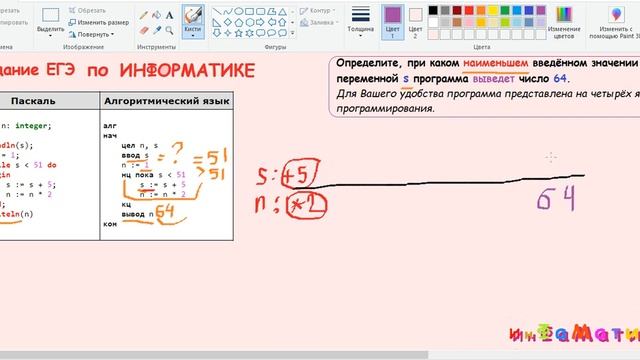This screenshot has height=360, width=640.
Task: Choose the Rectangle shape
Action: [x=250, y=11]
